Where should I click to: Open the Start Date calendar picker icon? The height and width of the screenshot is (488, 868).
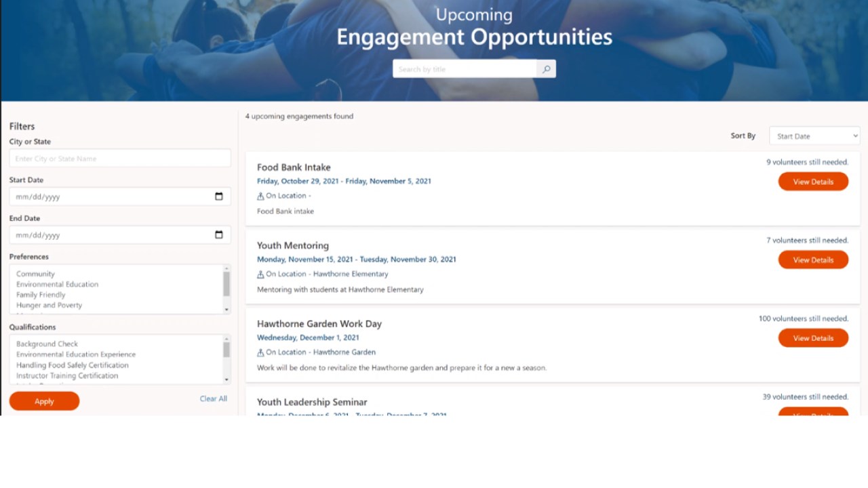point(218,197)
